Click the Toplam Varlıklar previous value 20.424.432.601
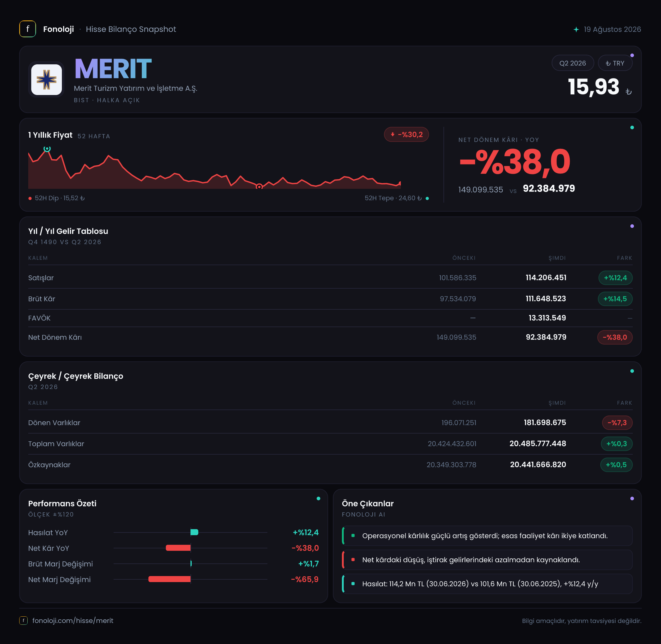The image size is (661, 644). tap(452, 443)
